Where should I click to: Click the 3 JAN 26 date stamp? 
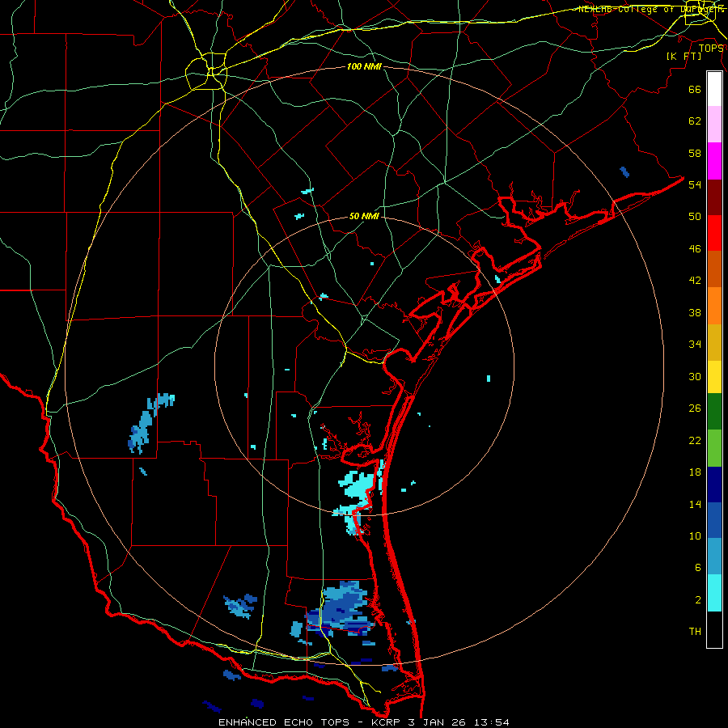(x=437, y=722)
